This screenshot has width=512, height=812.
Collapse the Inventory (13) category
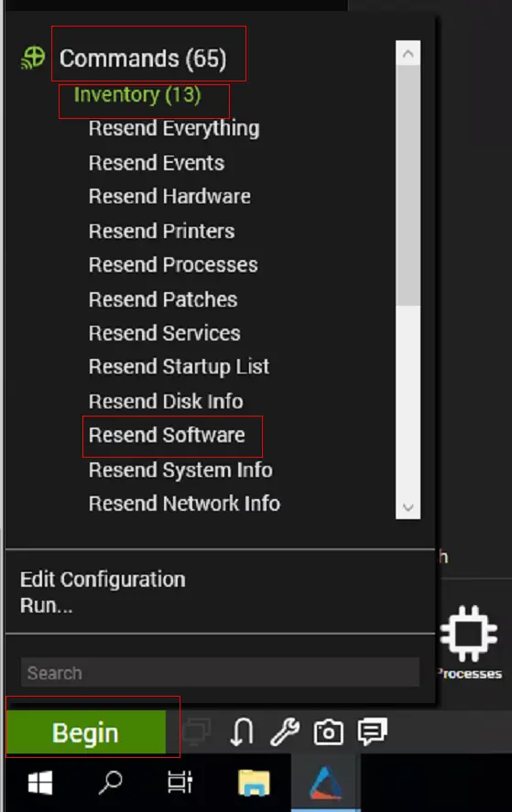pos(136,95)
